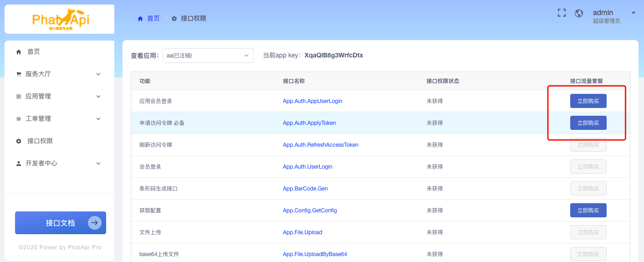
Task: Open App.Auth.RefreshAccessToken interface link
Action: coord(320,145)
